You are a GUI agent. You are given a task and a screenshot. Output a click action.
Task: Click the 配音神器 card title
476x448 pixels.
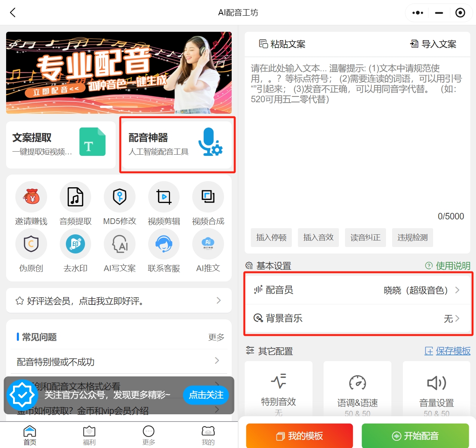(148, 137)
